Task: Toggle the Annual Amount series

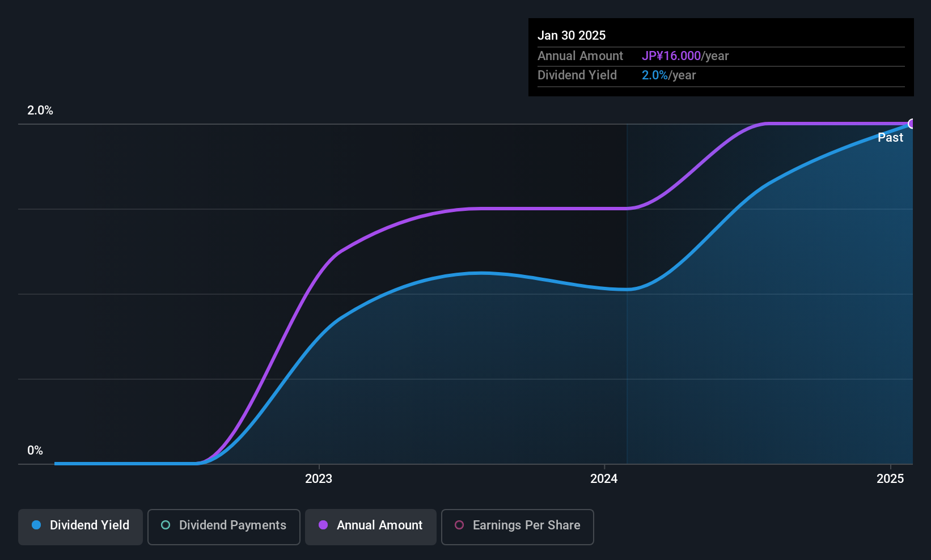Action: [x=371, y=527]
